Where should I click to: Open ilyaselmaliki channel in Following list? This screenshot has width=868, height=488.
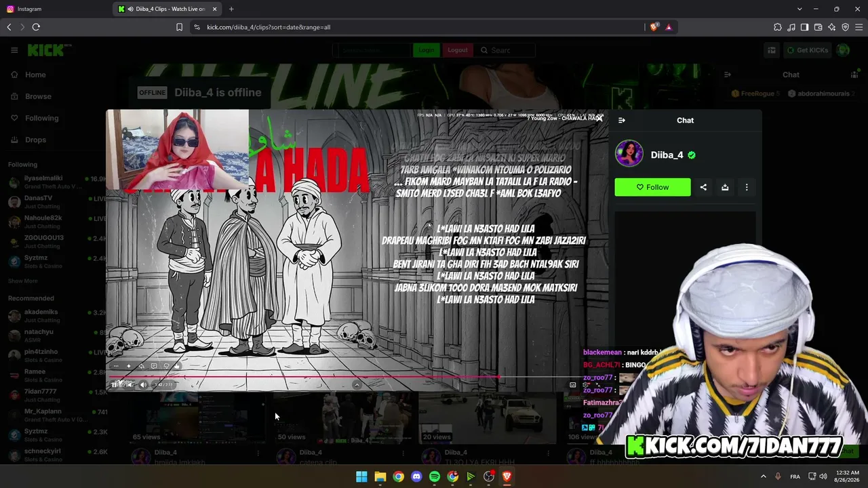[x=57, y=182]
